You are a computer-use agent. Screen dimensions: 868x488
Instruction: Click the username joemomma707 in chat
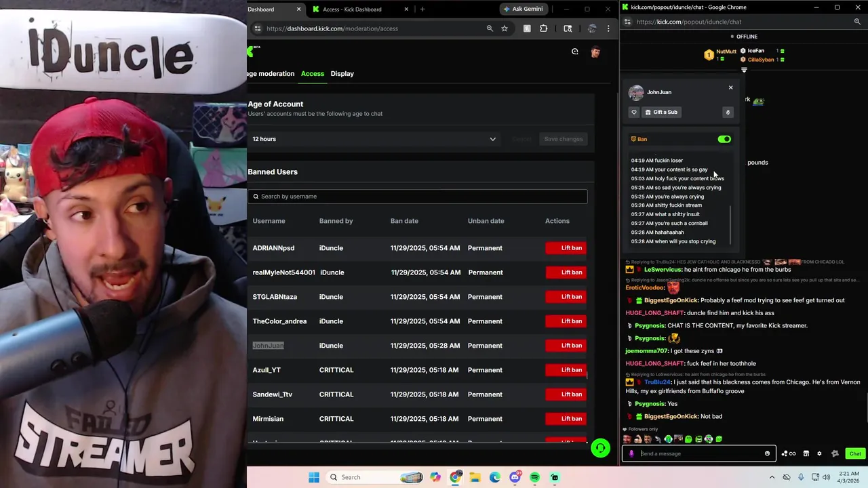pos(647,351)
